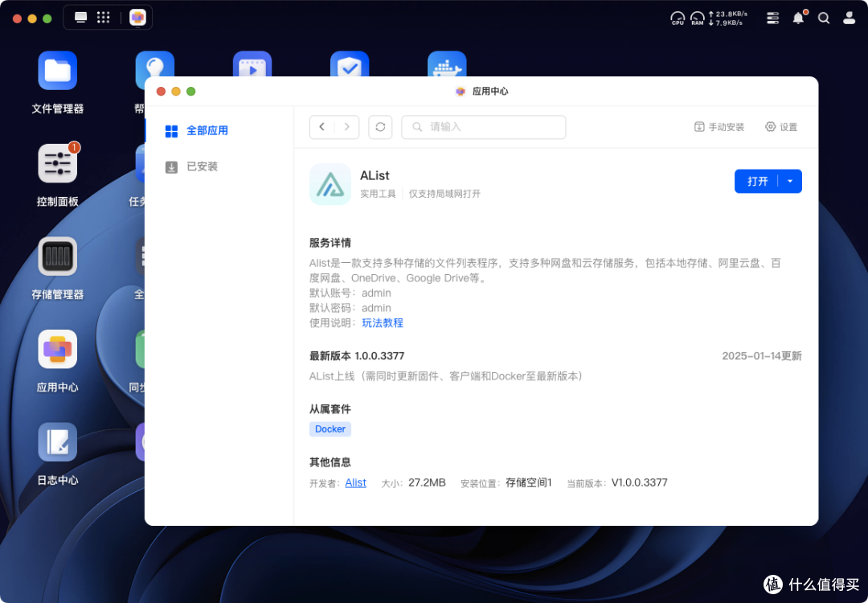Image resolution: width=868 pixels, height=603 pixels.
Task: Click the 默认密码 admin line
Action: pyautogui.click(x=350, y=308)
